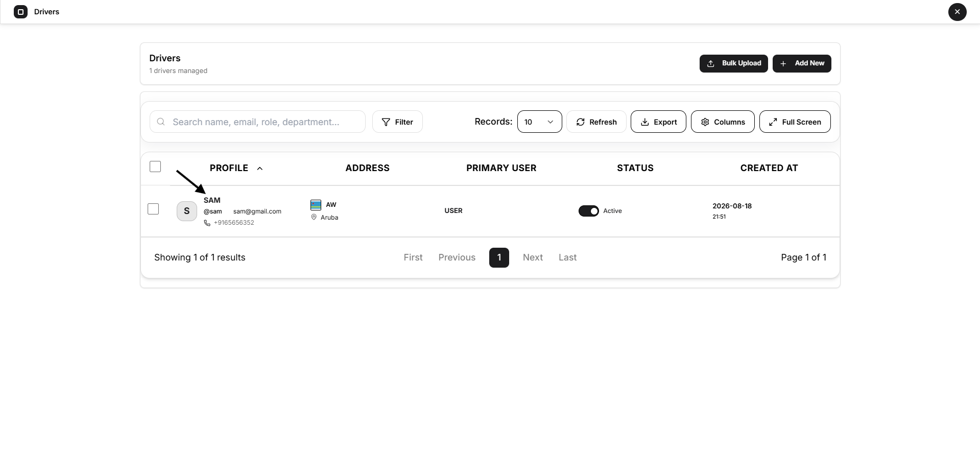Click the AW country code
This screenshot has height=475, width=980.
(331, 205)
